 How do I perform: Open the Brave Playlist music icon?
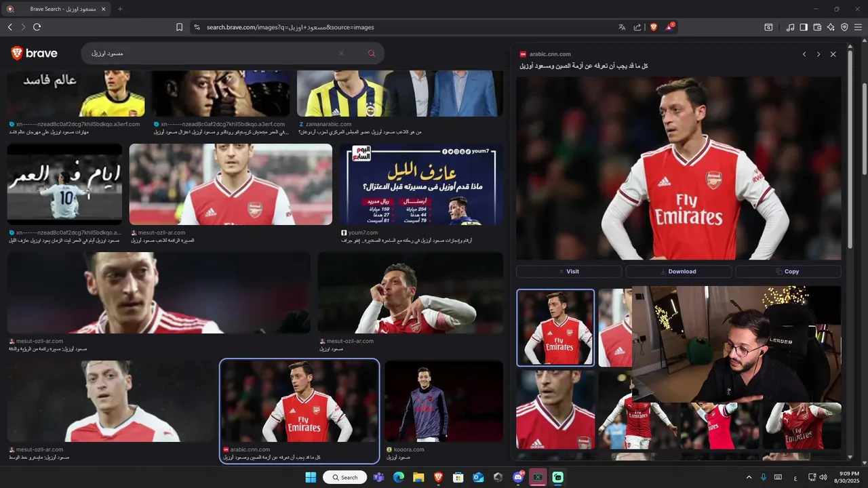click(x=790, y=27)
